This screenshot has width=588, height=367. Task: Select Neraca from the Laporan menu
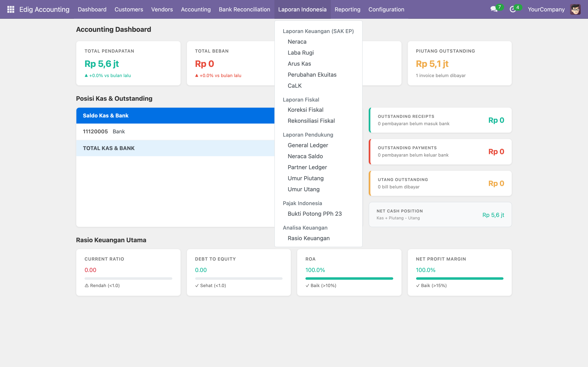click(297, 42)
